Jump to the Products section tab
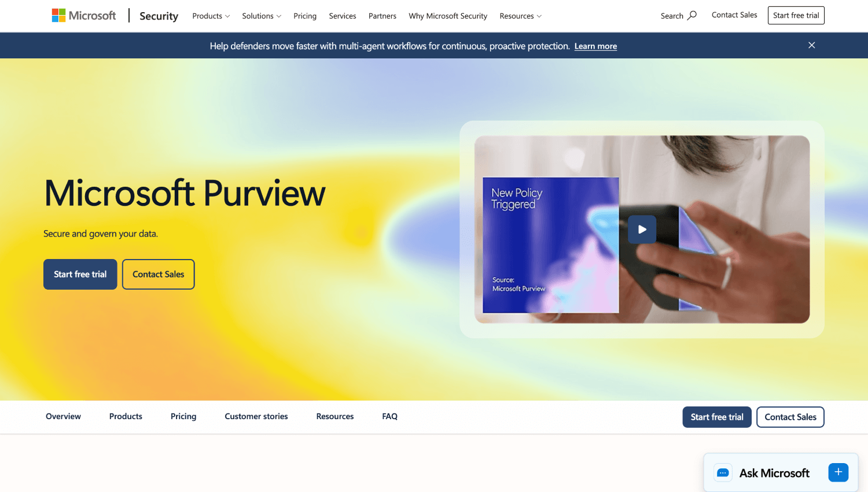The width and height of the screenshot is (868, 492). click(x=126, y=416)
